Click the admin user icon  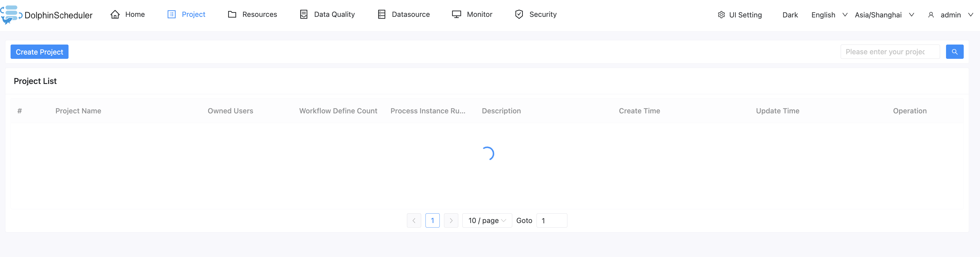[931, 15]
